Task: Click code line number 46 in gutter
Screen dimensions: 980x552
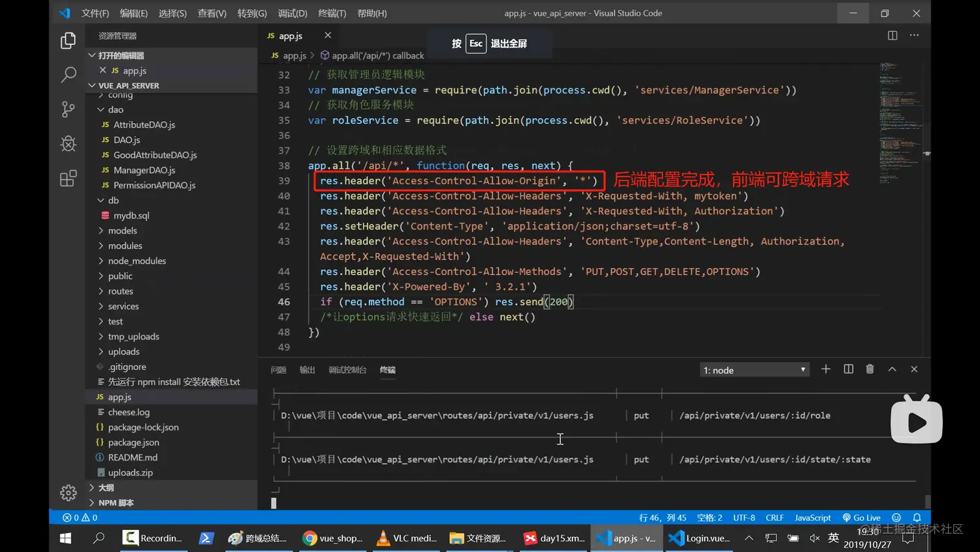Action: [284, 302]
